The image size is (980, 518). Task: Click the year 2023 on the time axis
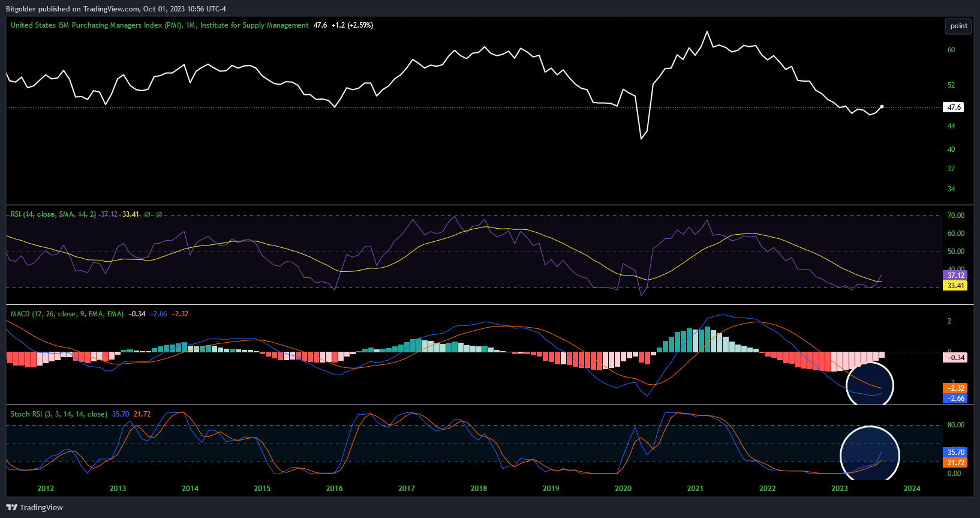point(840,489)
